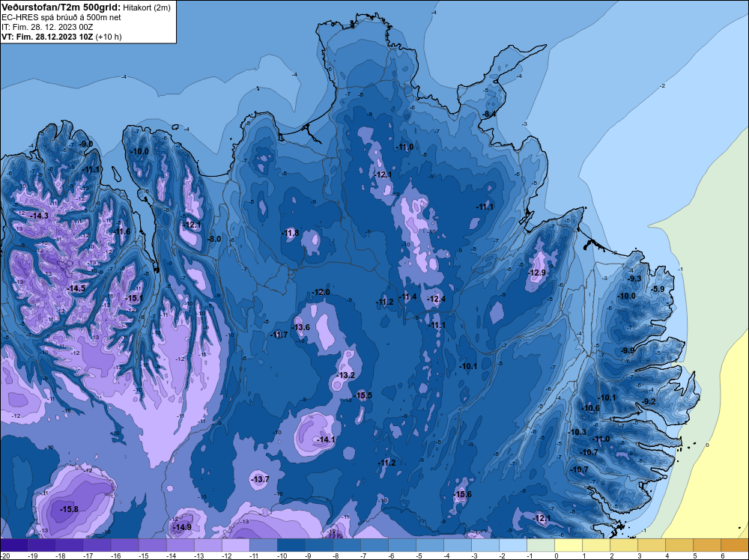Click the -5.9 temperature label
The height and width of the screenshot is (560, 749).
coord(658,289)
